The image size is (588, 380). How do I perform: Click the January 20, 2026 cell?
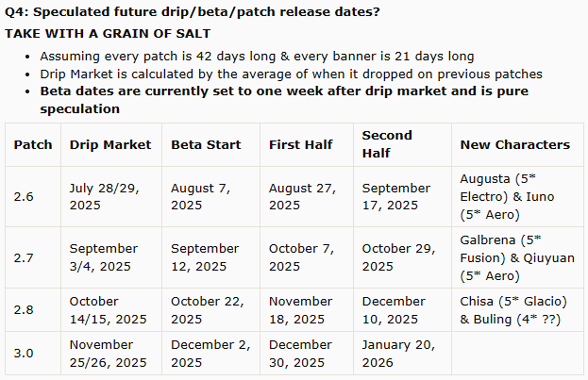(402, 354)
